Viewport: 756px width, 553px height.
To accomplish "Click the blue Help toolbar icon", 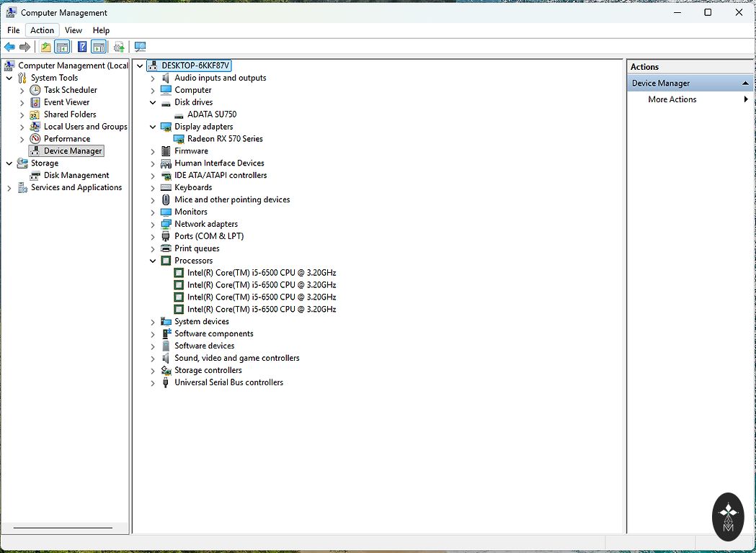I will pos(82,48).
